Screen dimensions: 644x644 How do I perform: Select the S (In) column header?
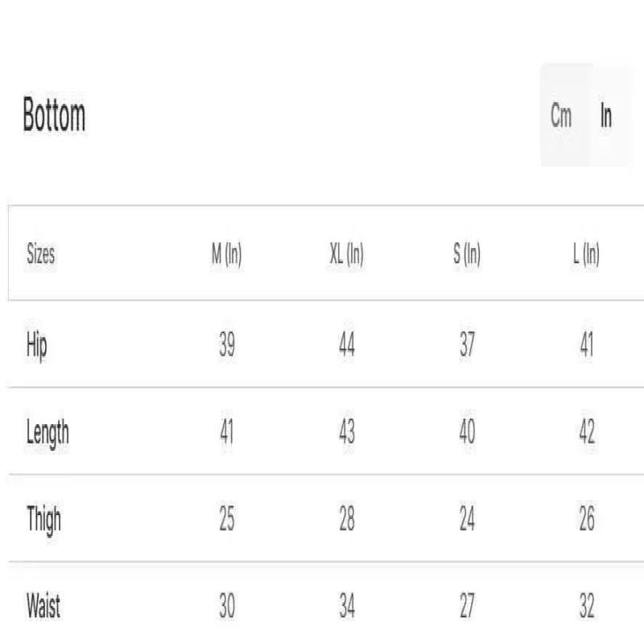click(x=467, y=255)
